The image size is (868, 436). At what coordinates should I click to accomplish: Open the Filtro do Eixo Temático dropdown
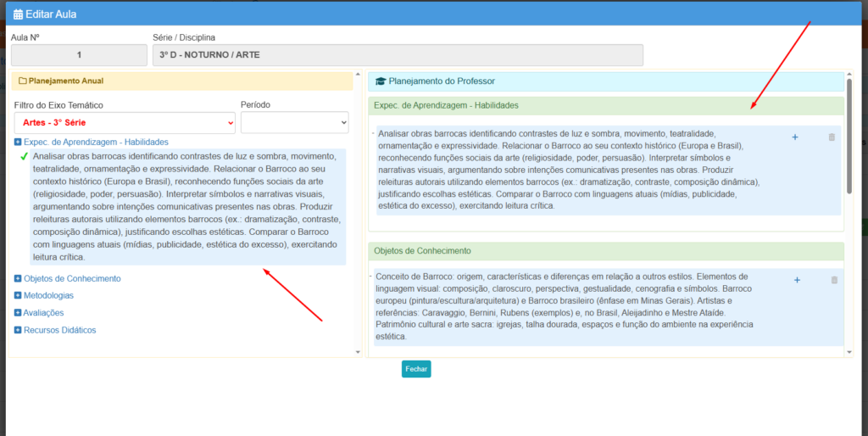click(x=125, y=123)
